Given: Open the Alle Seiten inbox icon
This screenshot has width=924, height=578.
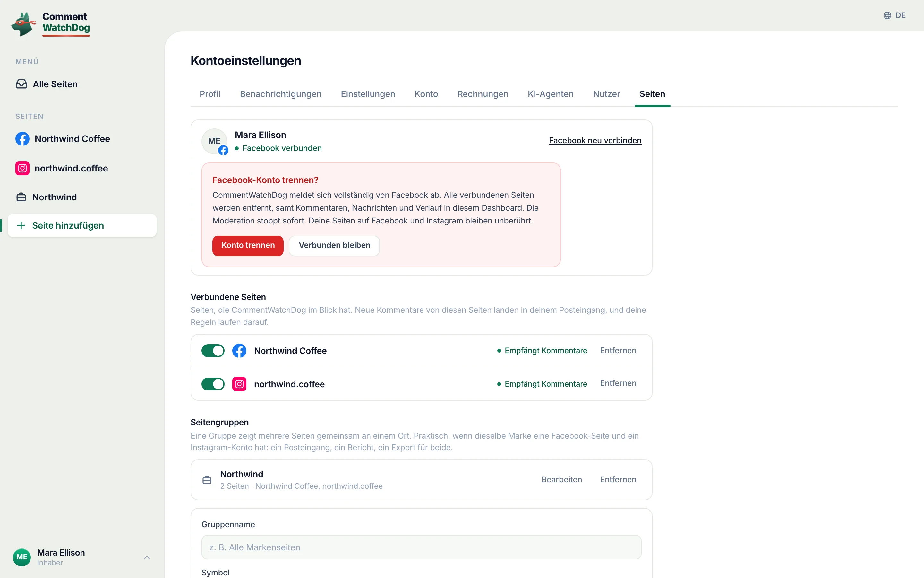Looking at the screenshot, I should pyautogui.click(x=21, y=84).
